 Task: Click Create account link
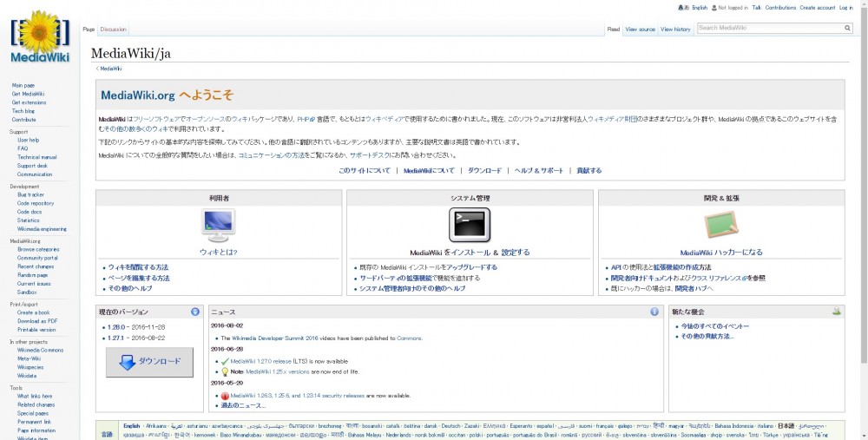point(817,8)
